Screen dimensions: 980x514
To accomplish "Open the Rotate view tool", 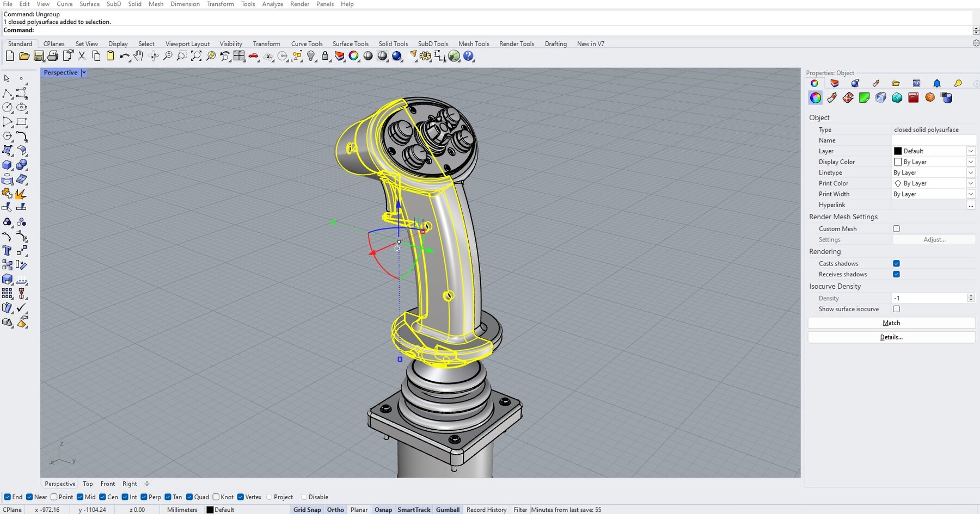I will pyautogui.click(x=154, y=56).
